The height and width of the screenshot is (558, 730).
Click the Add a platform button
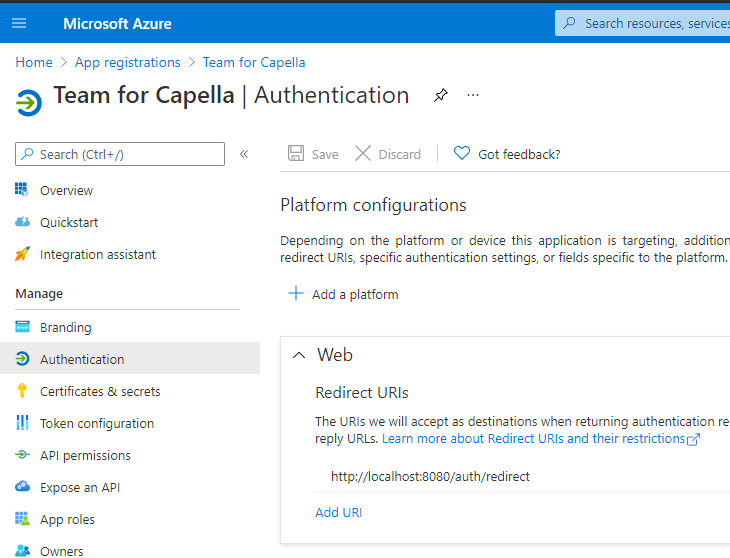[x=343, y=294]
